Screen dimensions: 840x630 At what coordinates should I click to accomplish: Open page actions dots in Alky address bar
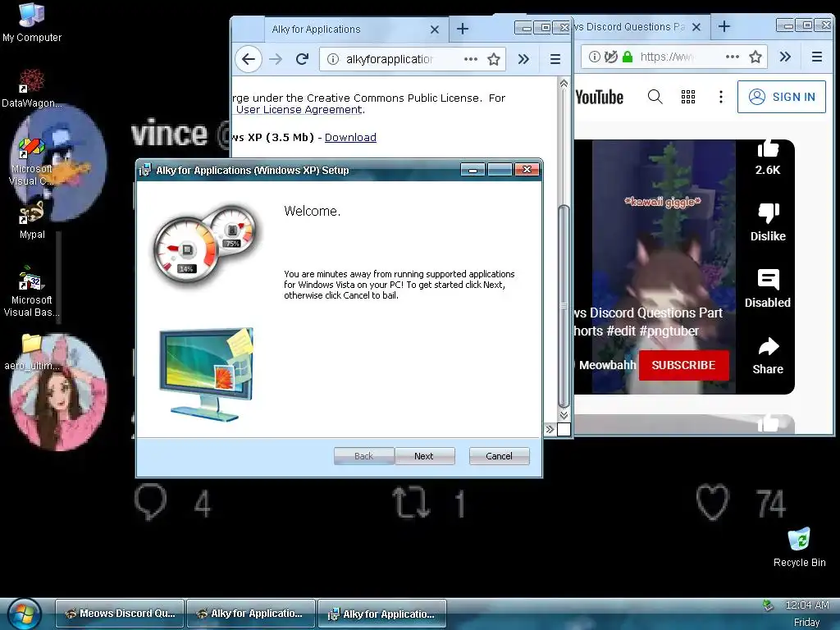(x=470, y=59)
